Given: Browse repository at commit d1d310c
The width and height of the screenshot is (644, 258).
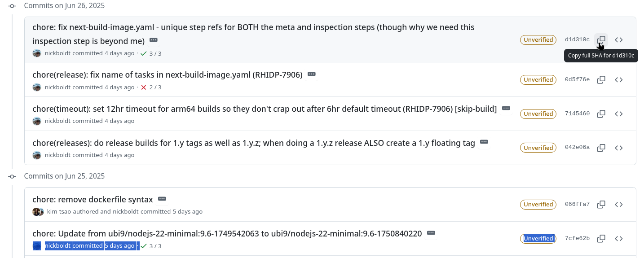Looking at the screenshot, I should 619,39.
